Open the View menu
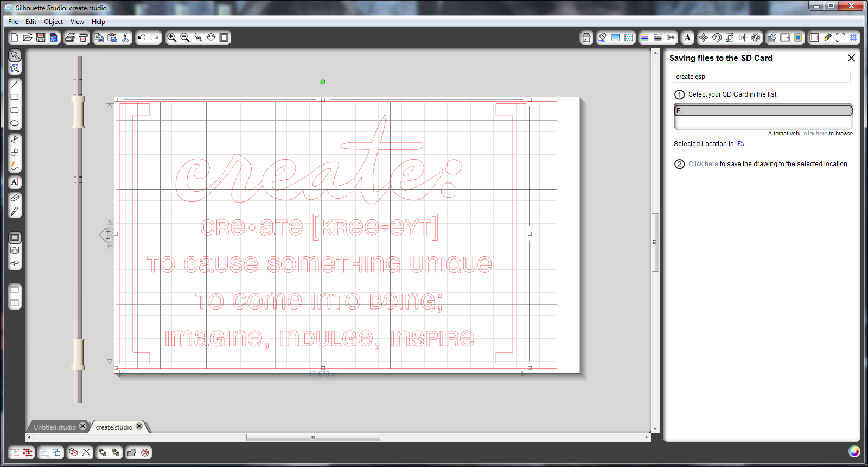868x467 pixels. tap(77, 22)
